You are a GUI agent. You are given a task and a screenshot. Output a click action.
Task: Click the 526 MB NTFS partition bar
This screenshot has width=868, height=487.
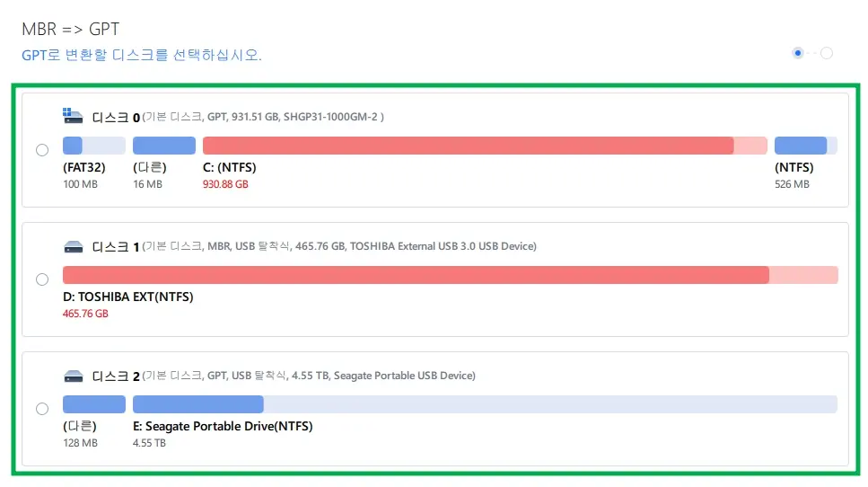pyautogui.click(x=806, y=146)
